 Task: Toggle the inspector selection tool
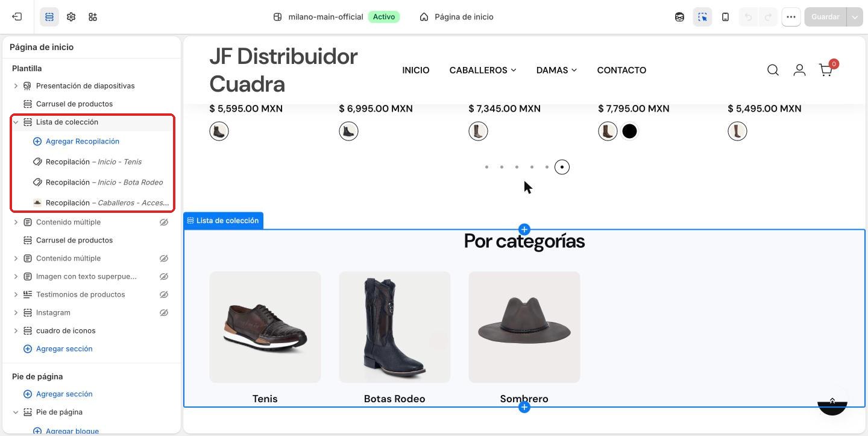[x=702, y=17]
